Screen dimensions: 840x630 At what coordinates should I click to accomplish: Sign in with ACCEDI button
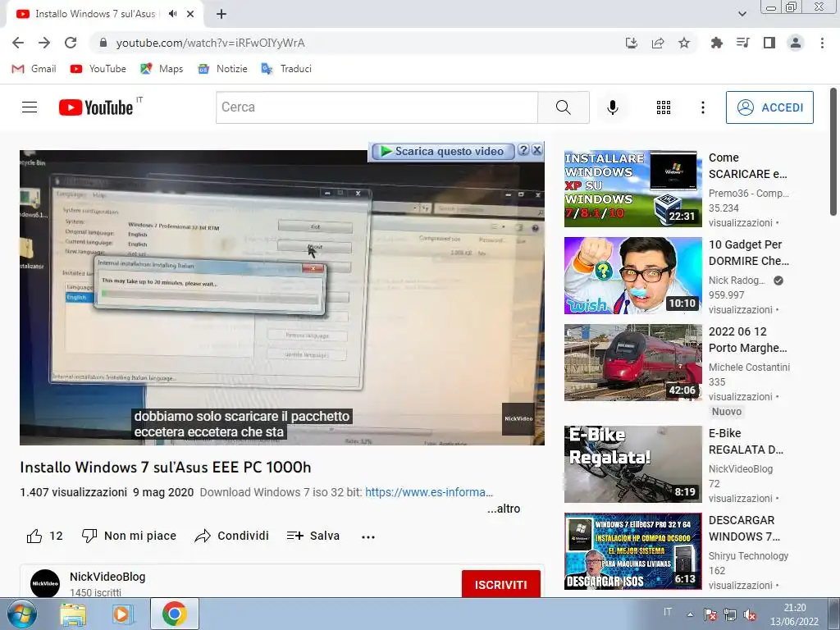769,107
